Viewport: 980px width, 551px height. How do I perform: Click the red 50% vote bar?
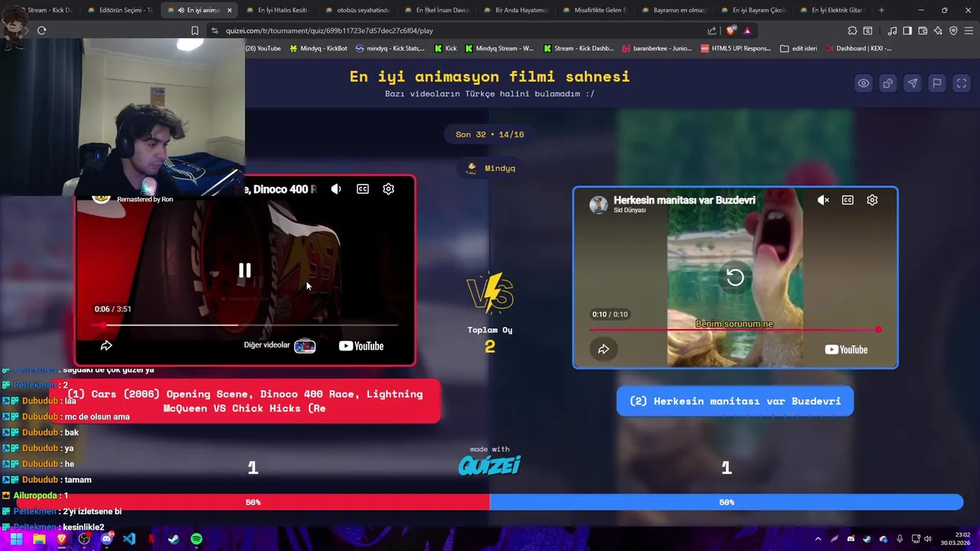tap(253, 502)
